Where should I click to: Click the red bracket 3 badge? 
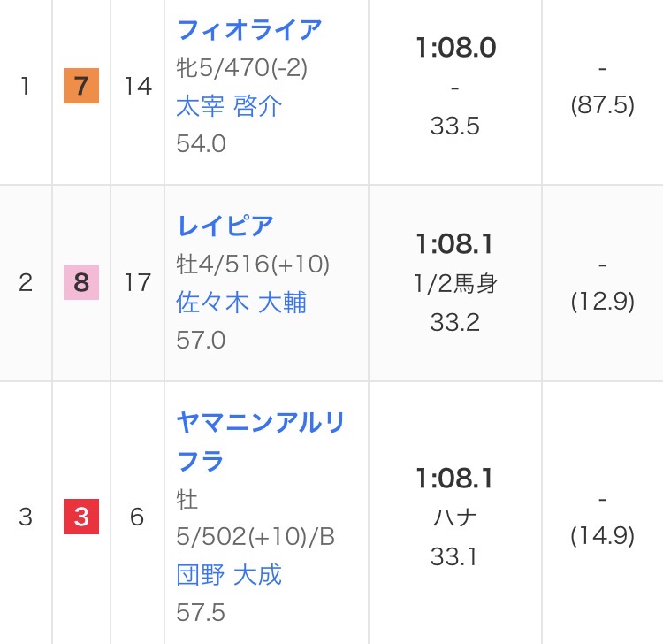pos(81,517)
